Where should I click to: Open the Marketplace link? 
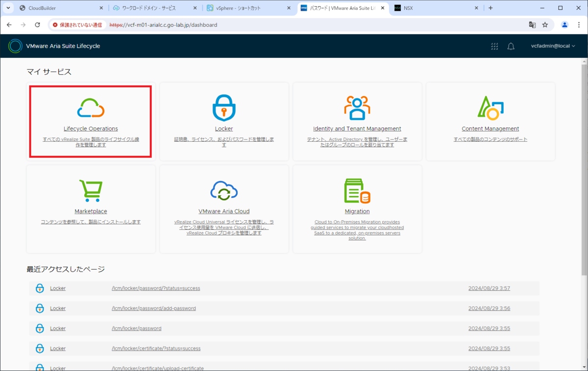point(91,211)
